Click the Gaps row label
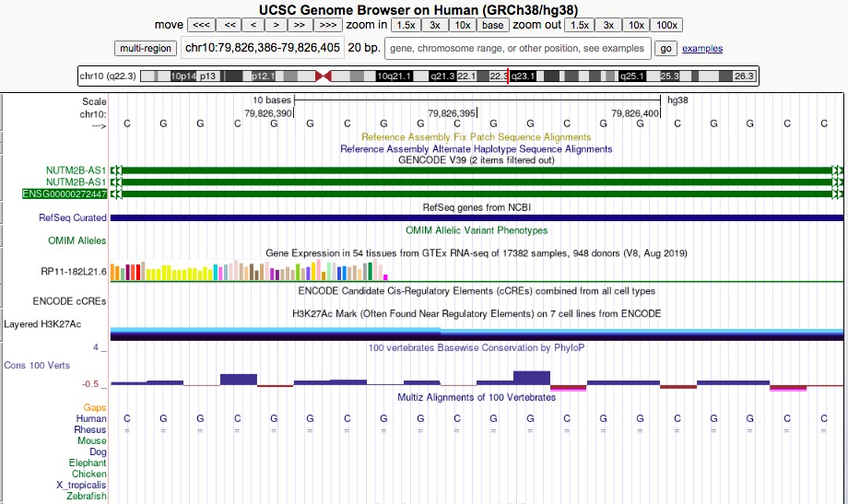The width and height of the screenshot is (848, 504). coord(95,407)
